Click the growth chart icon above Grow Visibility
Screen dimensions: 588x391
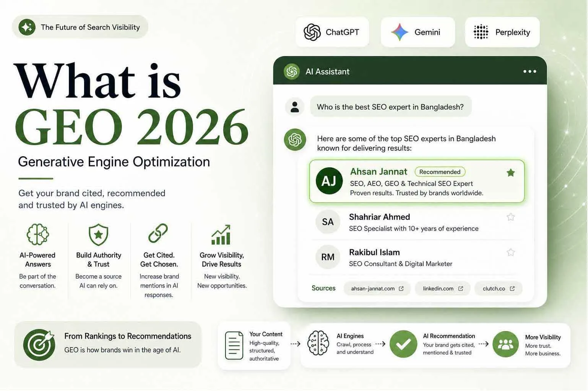[221, 234]
